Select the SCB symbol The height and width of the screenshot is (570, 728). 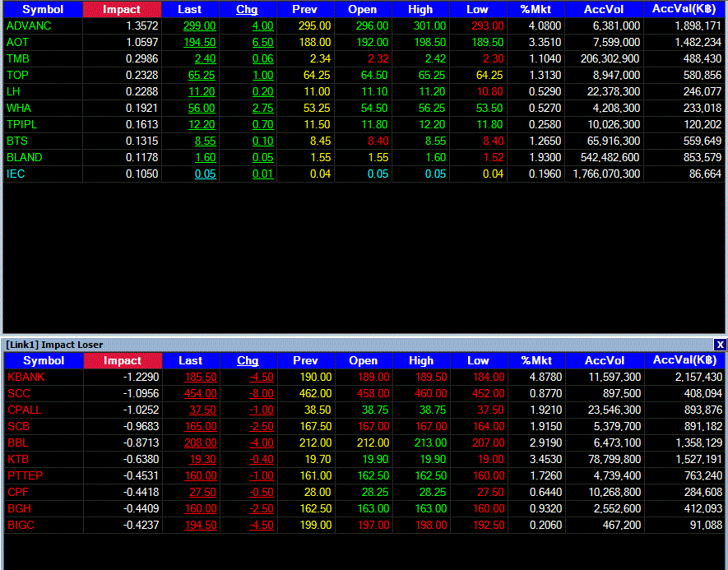click(x=19, y=427)
